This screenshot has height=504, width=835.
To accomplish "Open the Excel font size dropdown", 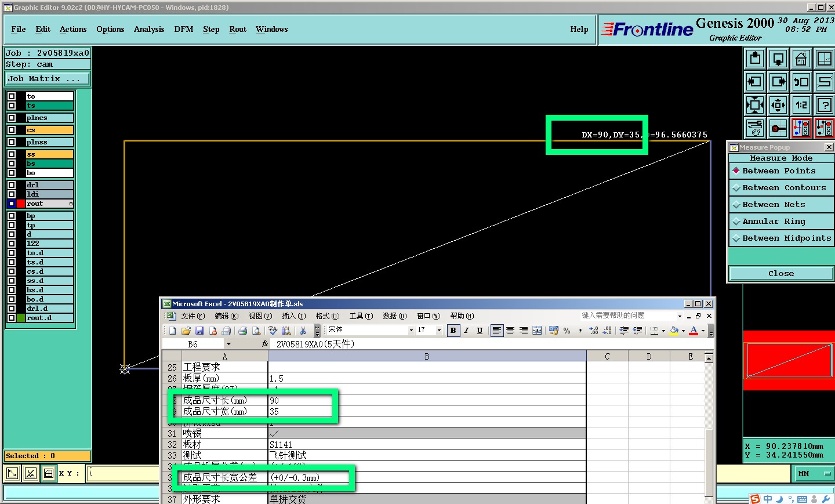I will (439, 331).
